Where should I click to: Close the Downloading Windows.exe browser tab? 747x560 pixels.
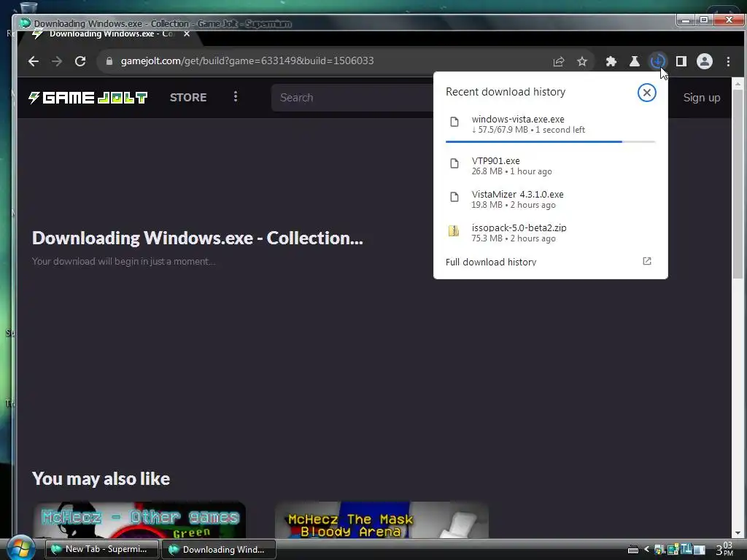click(187, 34)
